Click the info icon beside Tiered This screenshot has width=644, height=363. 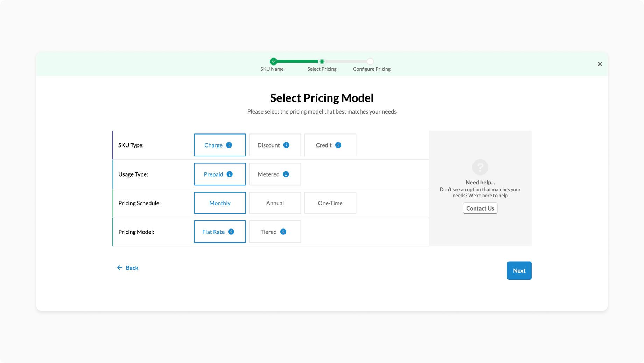(283, 232)
